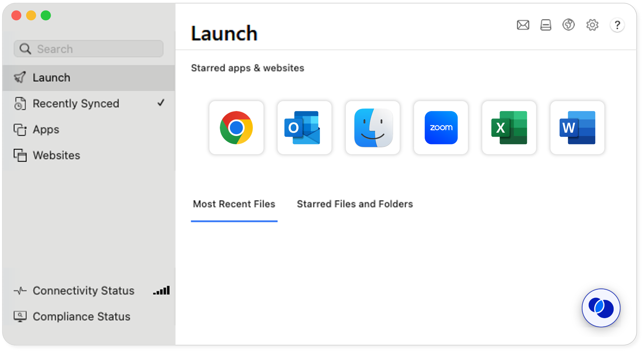Launch Finder from starred apps

pos(373,128)
